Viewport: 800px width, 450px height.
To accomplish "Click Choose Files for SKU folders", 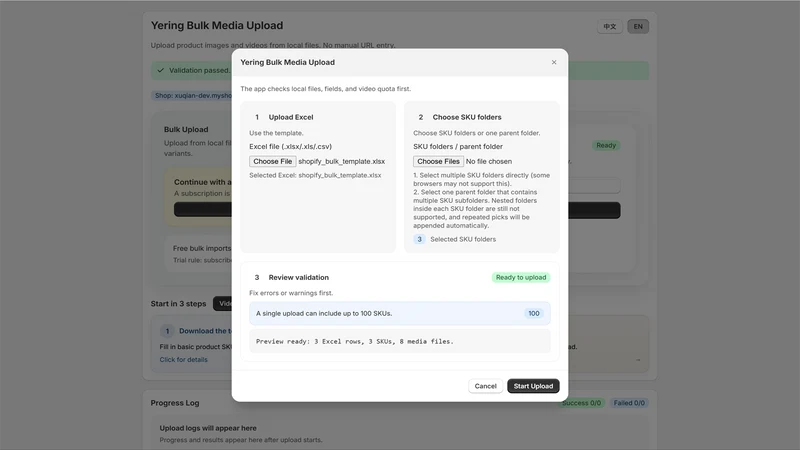I will [438, 161].
